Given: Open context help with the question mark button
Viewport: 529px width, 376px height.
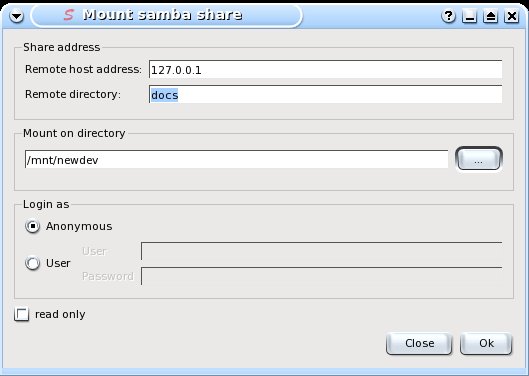Looking at the screenshot, I should (448, 16).
